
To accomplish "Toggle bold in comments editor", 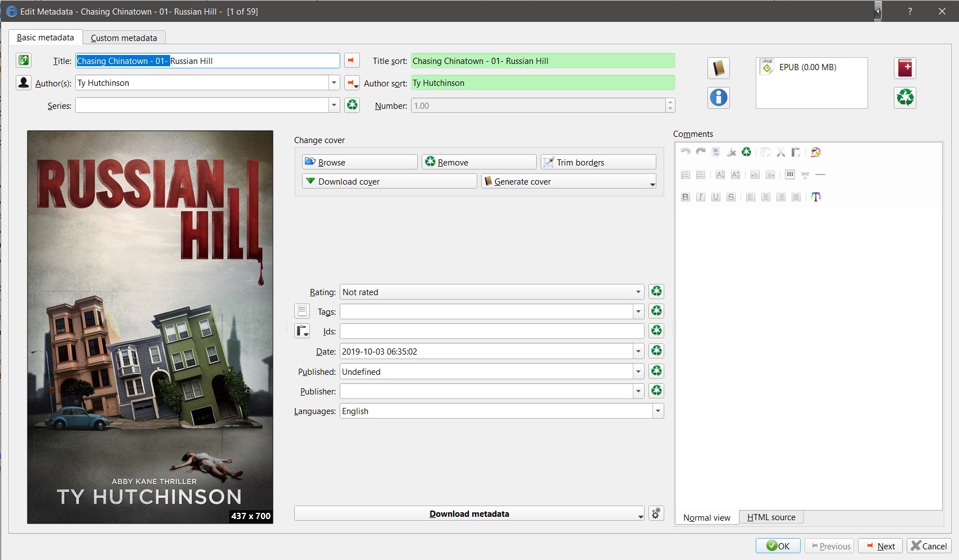I will click(685, 197).
